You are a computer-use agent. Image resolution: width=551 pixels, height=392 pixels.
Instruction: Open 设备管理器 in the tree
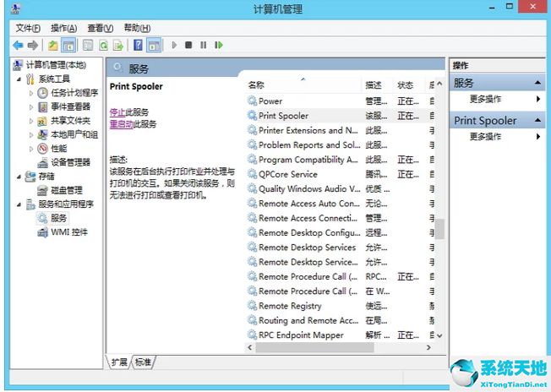(x=71, y=162)
